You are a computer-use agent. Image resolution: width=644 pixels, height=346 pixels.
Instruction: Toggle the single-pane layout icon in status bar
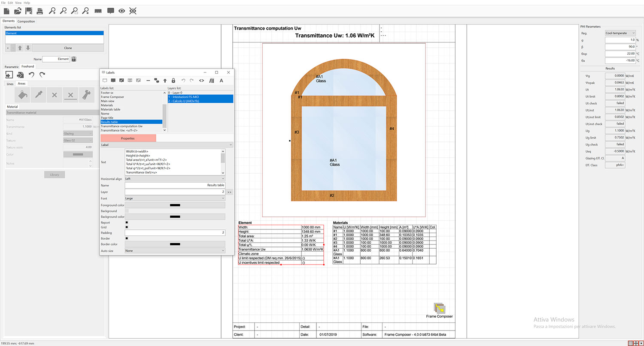(640, 343)
